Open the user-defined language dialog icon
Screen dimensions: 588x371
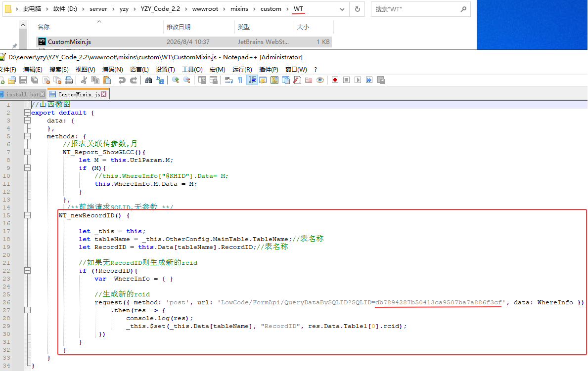point(263,80)
